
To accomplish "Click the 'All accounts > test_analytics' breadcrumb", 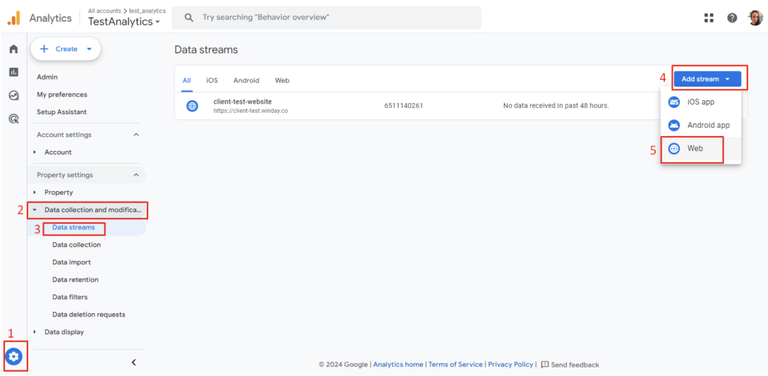I will point(127,11).
